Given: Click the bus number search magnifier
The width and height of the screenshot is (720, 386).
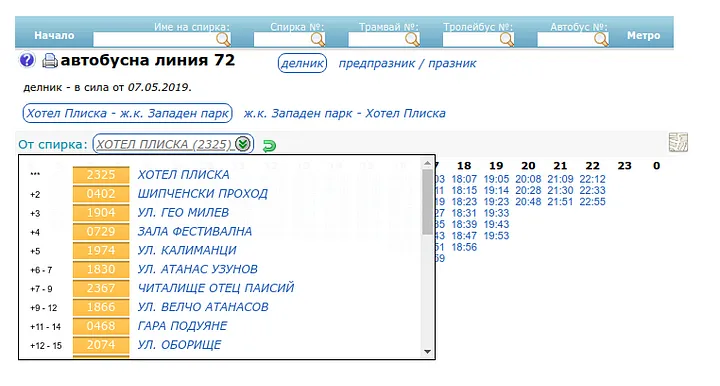Looking at the screenshot, I should click(601, 39).
